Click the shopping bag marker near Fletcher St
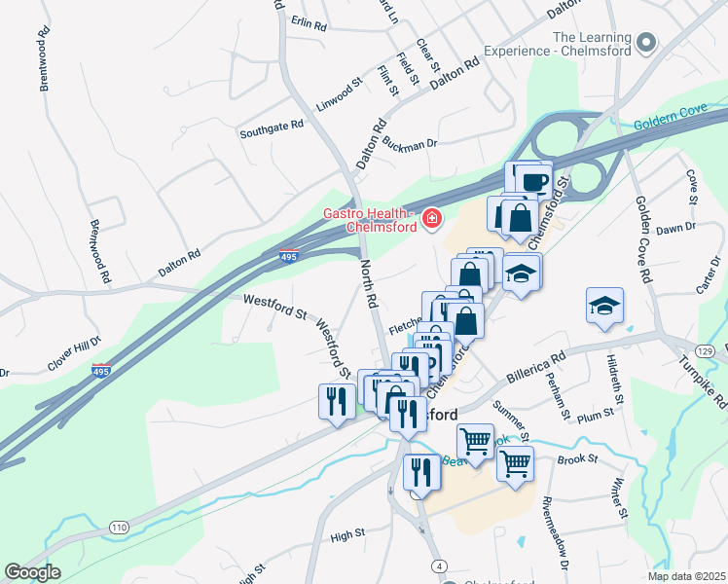Image resolution: width=728 pixels, height=584 pixels. pyautogui.click(x=465, y=321)
